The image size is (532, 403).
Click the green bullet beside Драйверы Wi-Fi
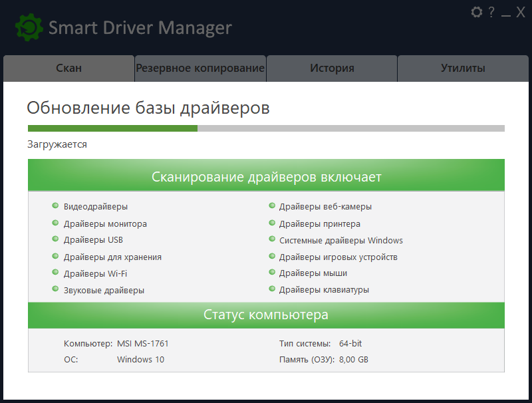coord(55,273)
